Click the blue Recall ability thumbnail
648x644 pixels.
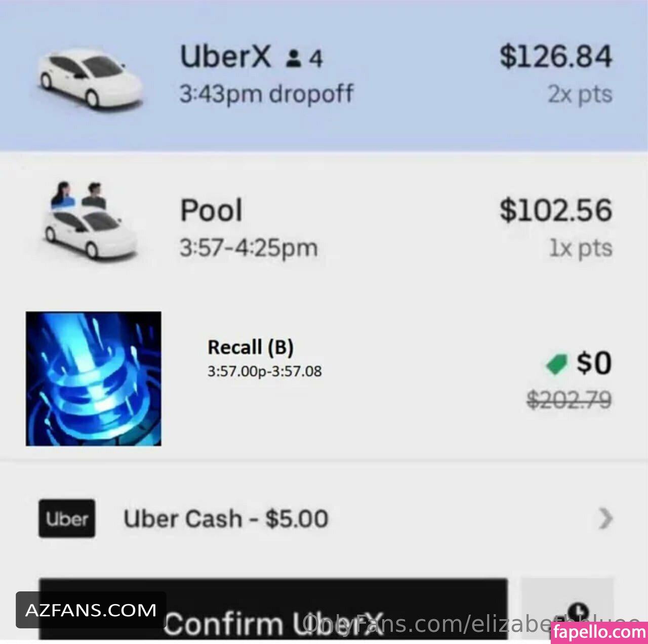[94, 378]
